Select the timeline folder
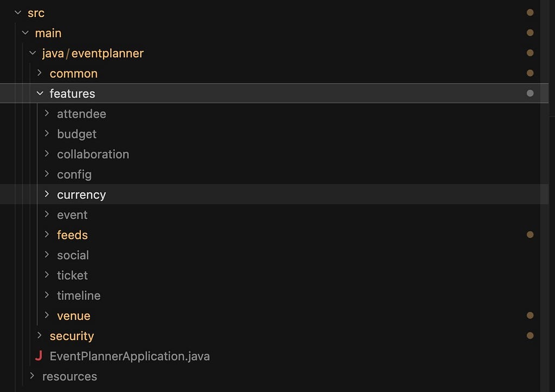Viewport: 555px width, 392px height. (79, 296)
